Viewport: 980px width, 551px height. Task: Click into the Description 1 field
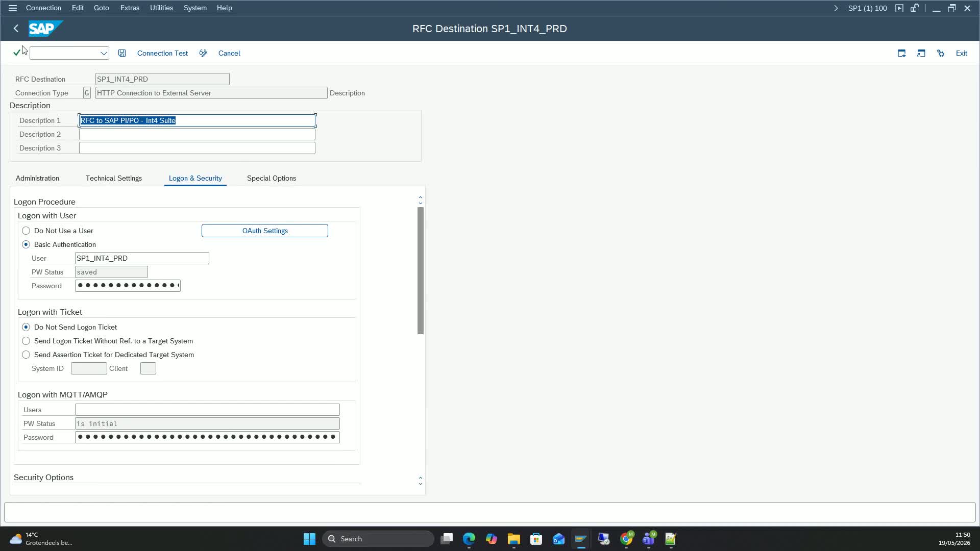tap(197, 120)
